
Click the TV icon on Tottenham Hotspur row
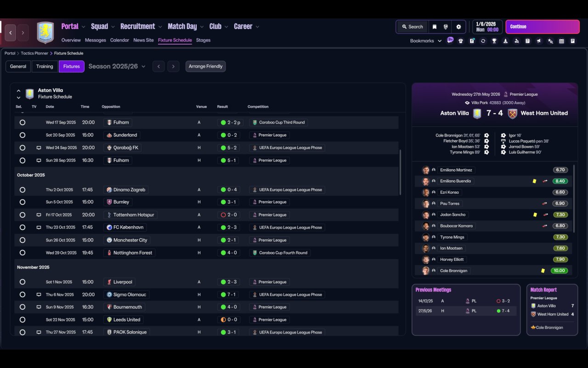(x=39, y=215)
